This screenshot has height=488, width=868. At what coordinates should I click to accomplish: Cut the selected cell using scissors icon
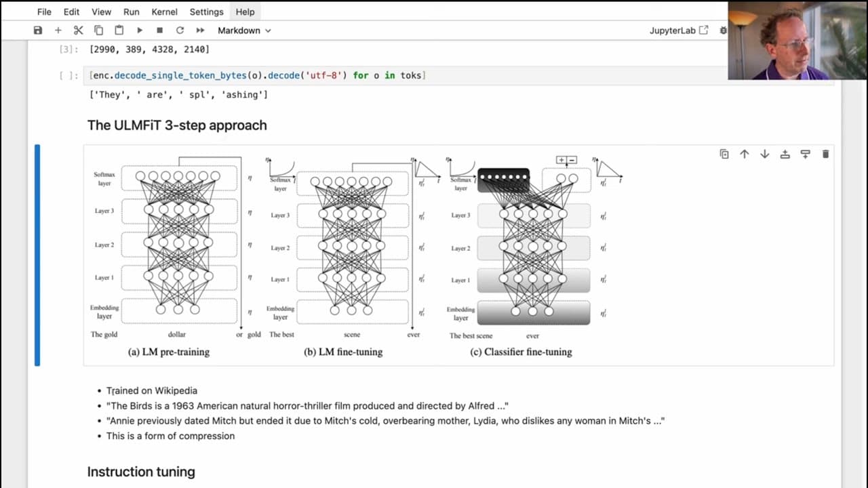point(79,30)
